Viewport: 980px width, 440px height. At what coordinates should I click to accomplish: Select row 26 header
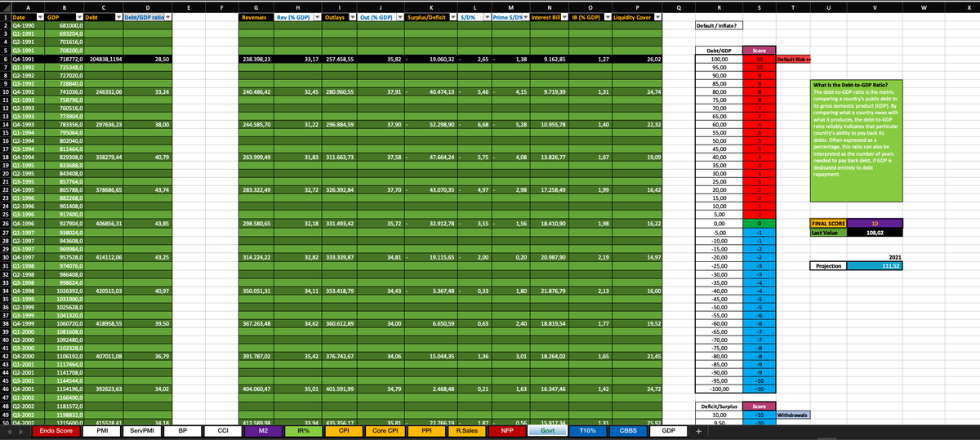tap(5, 223)
